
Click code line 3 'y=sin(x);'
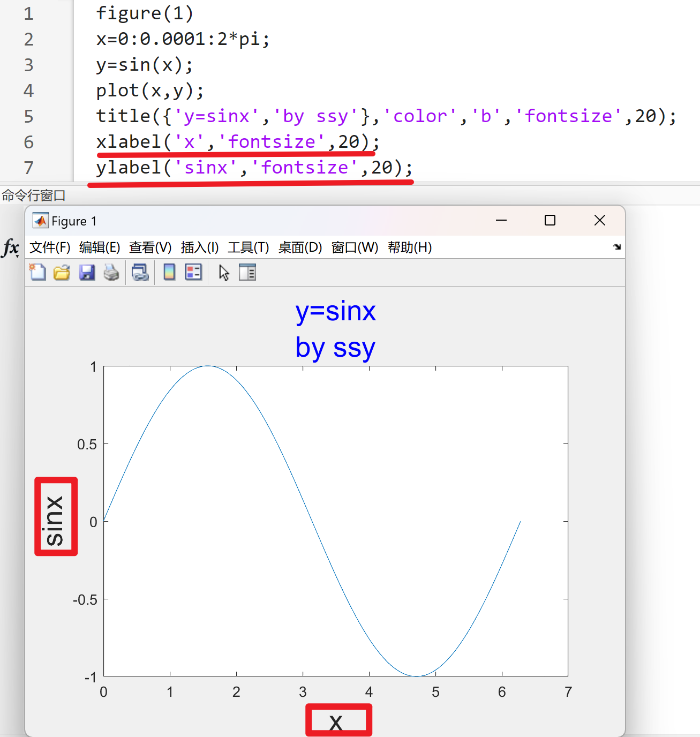click(x=145, y=65)
